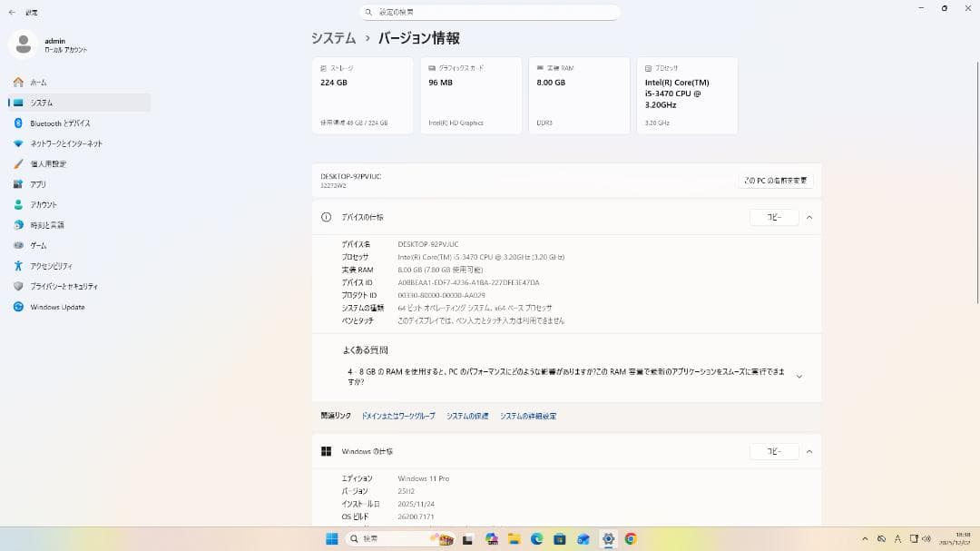Screen dimensions: 980x551
Task: Click the settings search field
Action: pos(490,12)
